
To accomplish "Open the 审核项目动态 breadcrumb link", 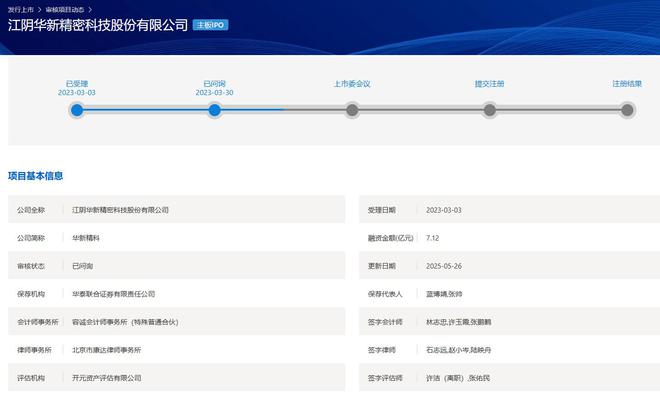I will pyautogui.click(x=65, y=9).
